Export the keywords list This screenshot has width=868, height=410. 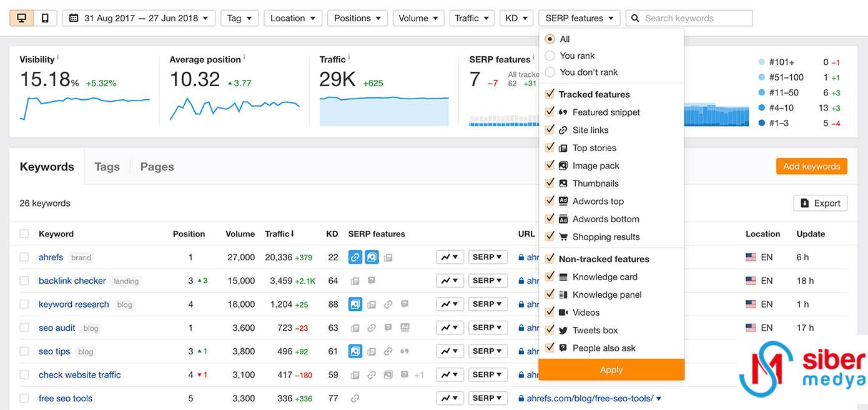click(821, 203)
